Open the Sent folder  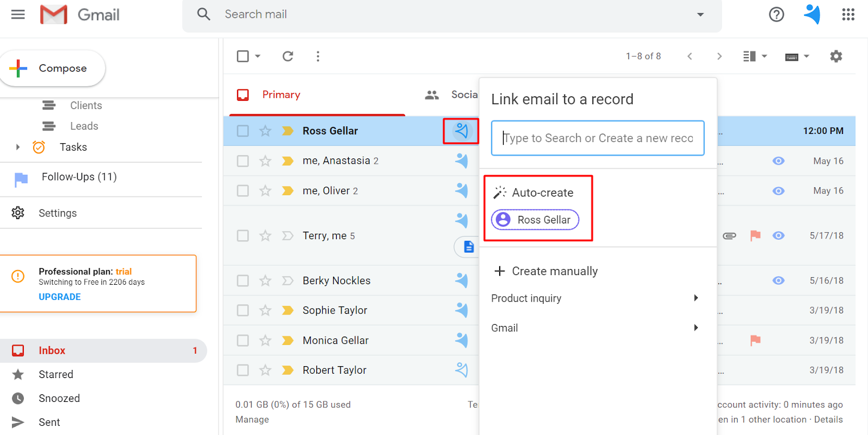(49, 422)
